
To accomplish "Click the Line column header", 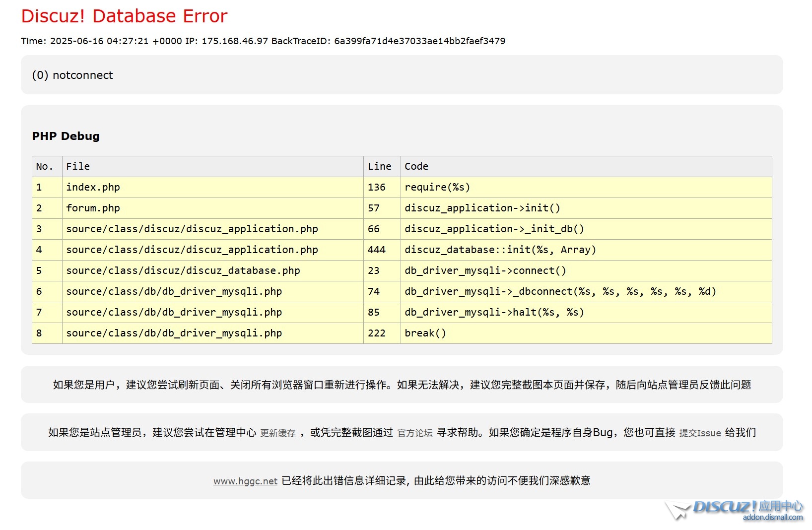I will click(379, 167).
